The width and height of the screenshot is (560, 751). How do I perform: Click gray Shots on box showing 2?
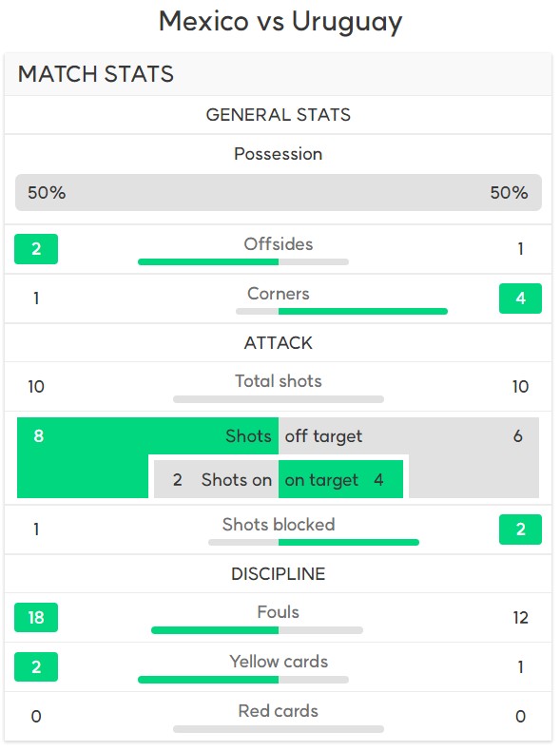click(x=216, y=479)
